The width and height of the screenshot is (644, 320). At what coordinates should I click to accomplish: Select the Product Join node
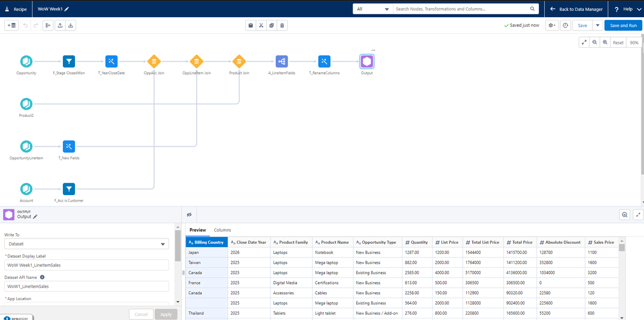(239, 62)
